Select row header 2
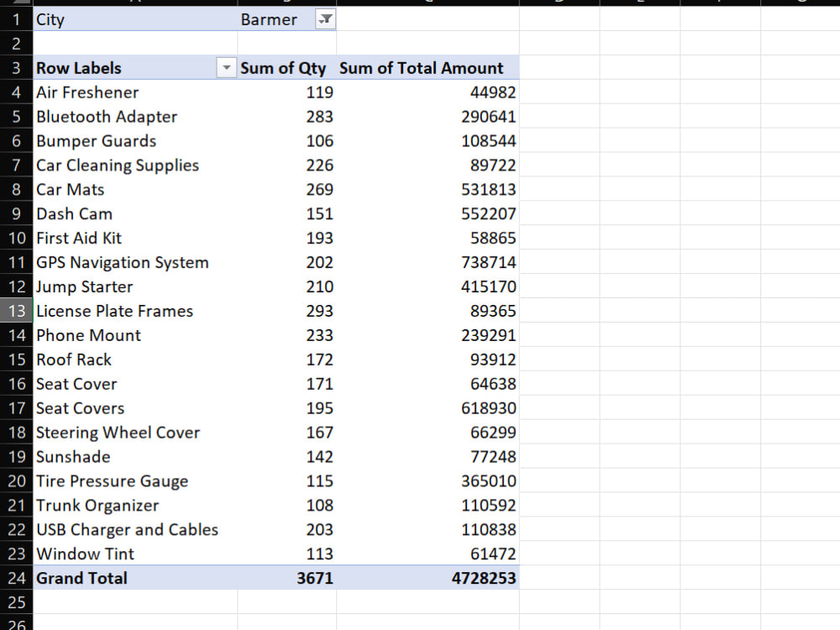Viewport: 840px width, 630px height. [16, 44]
